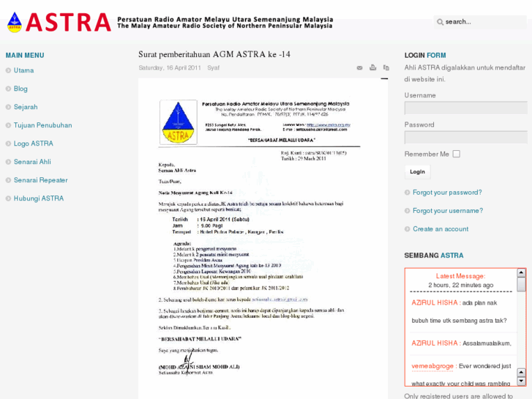Open Forgot your username link
532x399 pixels.
pyautogui.click(x=448, y=211)
